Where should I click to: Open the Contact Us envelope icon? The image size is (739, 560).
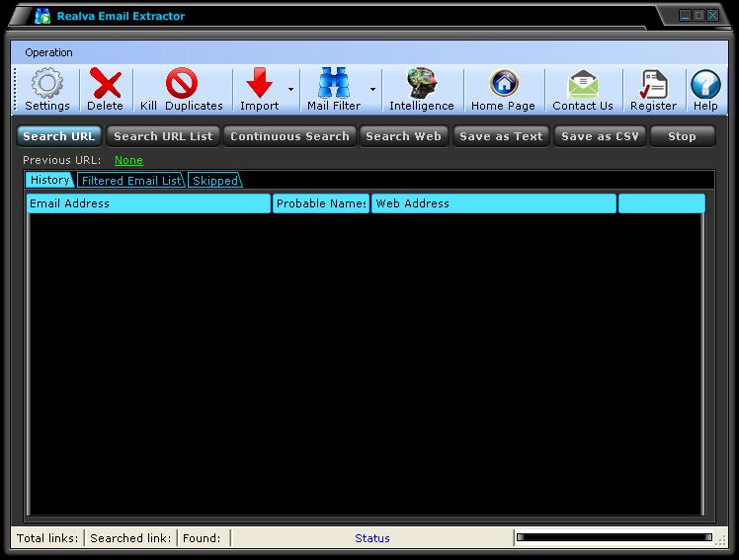(x=583, y=90)
